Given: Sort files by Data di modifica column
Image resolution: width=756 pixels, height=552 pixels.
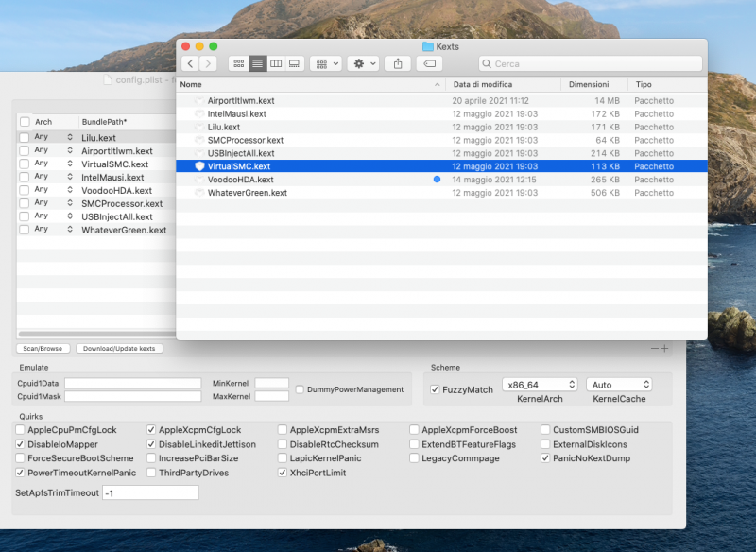Looking at the screenshot, I should [x=482, y=84].
